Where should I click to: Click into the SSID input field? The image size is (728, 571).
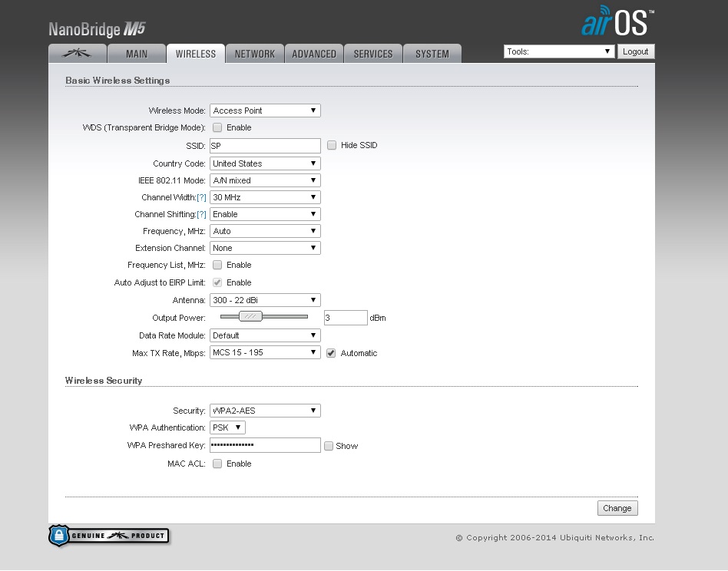click(x=265, y=146)
